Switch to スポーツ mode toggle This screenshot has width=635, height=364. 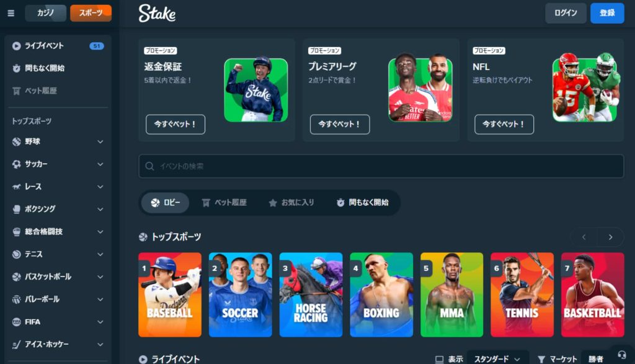(x=91, y=13)
